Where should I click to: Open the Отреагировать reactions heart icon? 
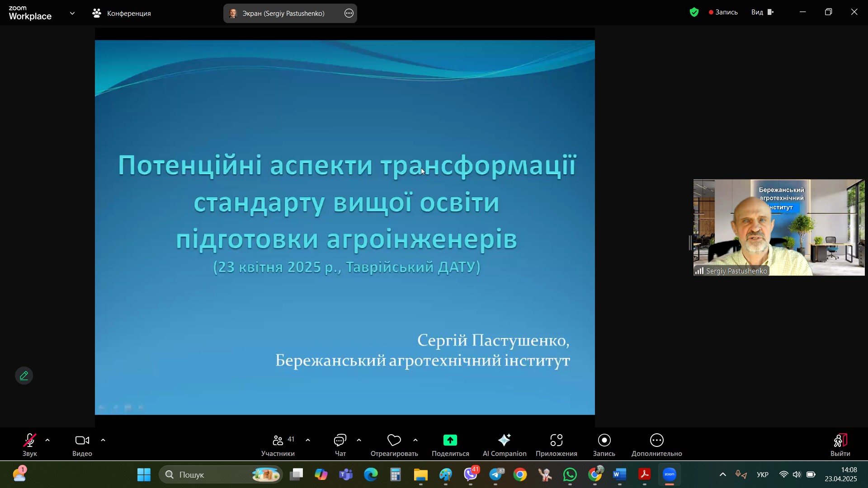(x=394, y=440)
